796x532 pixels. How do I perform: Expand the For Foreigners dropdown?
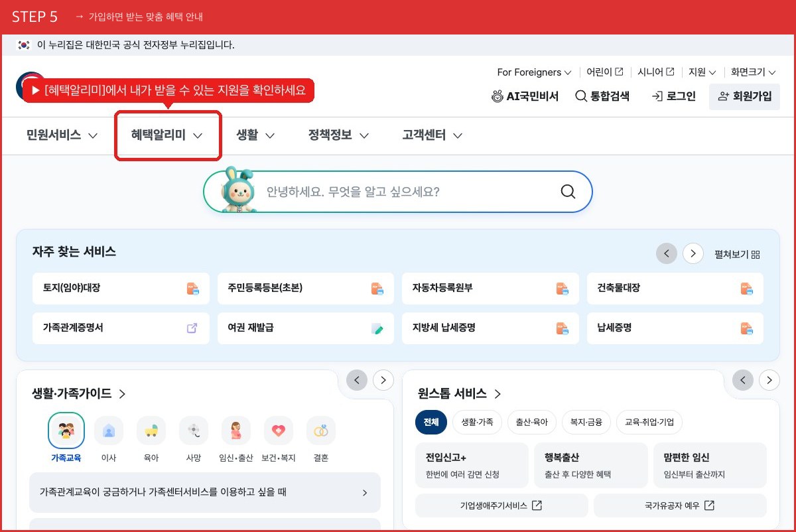[x=534, y=72]
